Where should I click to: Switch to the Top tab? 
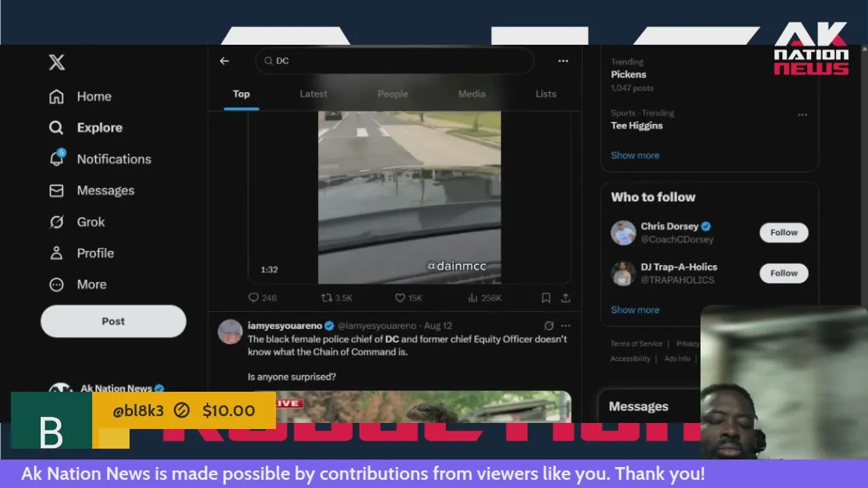tap(241, 94)
